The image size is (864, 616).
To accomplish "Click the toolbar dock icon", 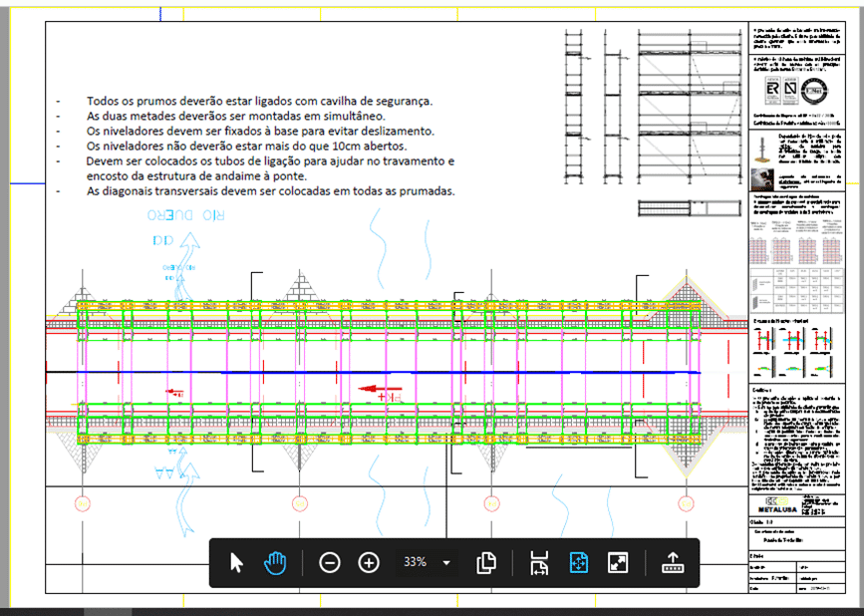I will click(x=673, y=563).
